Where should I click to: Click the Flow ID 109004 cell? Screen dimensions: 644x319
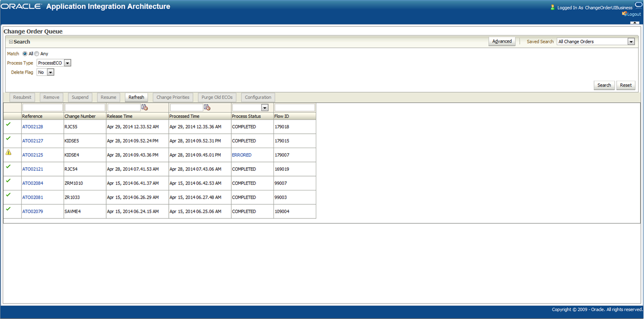pyautogui.click(x=295, y=212)
